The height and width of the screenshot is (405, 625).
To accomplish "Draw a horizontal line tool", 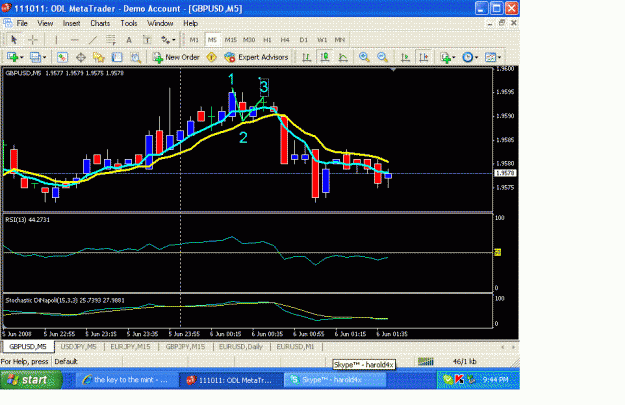I will [x=74, y=39].
